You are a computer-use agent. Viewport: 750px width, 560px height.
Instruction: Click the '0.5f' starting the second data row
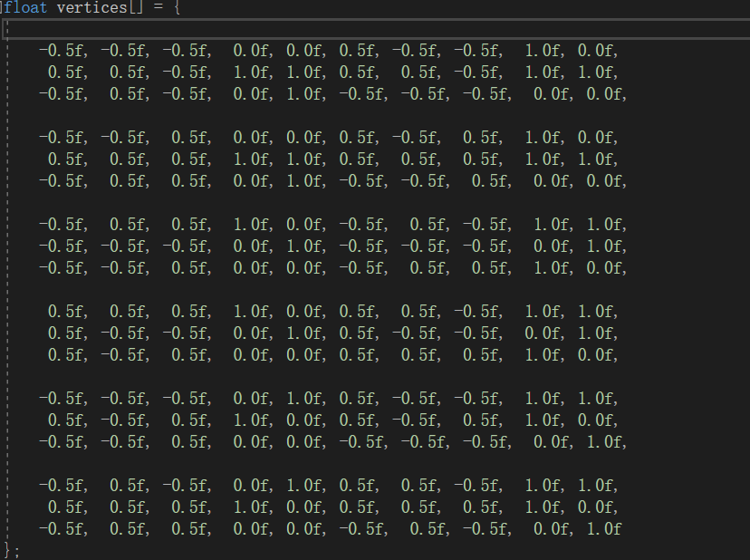click(x=68, y=72)
